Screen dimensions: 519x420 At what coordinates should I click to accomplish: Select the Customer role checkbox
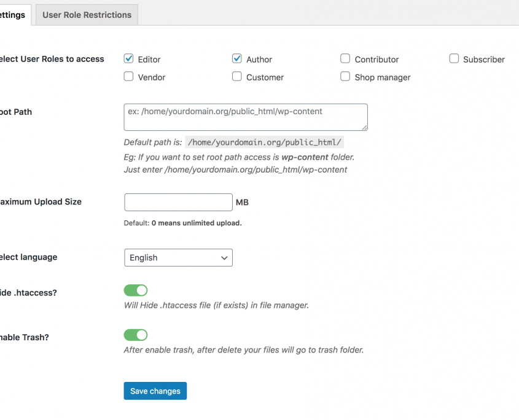coord(237,77)
